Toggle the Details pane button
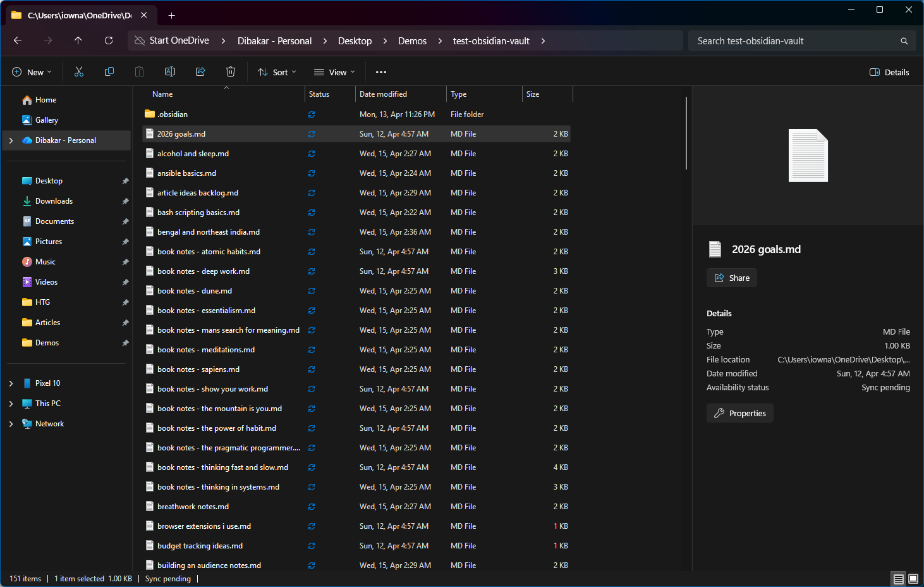This screenshot has height=587, width=924. coord(889,72)
